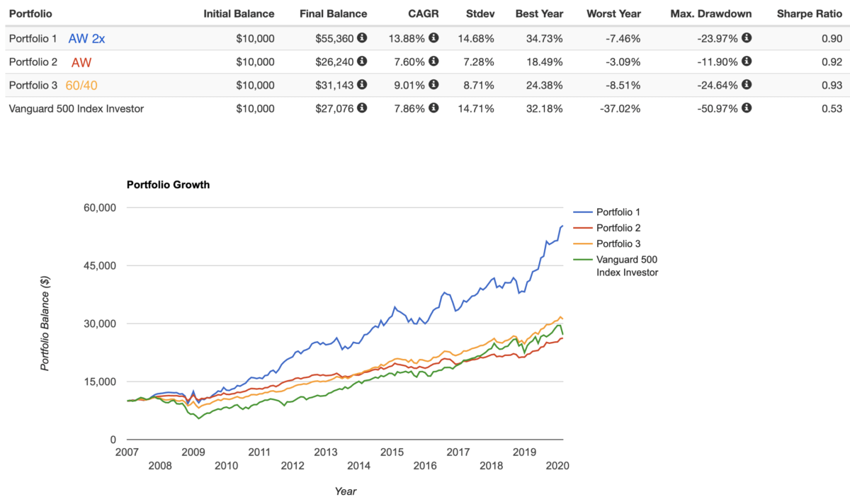Click info icon beside 9.01% CAGR
850x504 pixels.
pyautogui.click(x=433, y=85)
